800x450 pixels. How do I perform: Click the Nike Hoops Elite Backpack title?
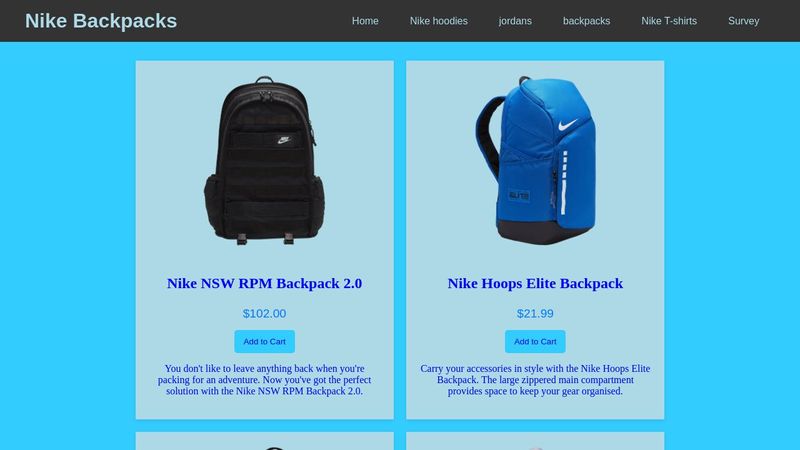[535, 283]
